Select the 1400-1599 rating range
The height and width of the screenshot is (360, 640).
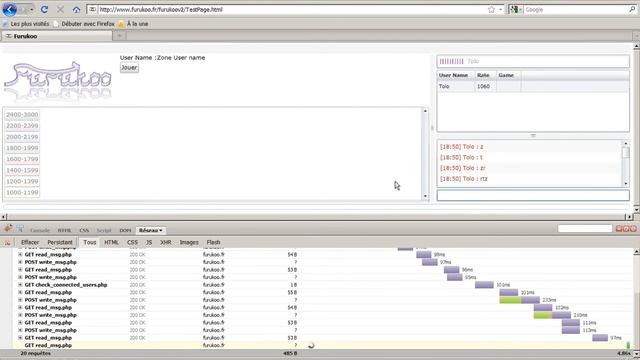tap(22, 170)
